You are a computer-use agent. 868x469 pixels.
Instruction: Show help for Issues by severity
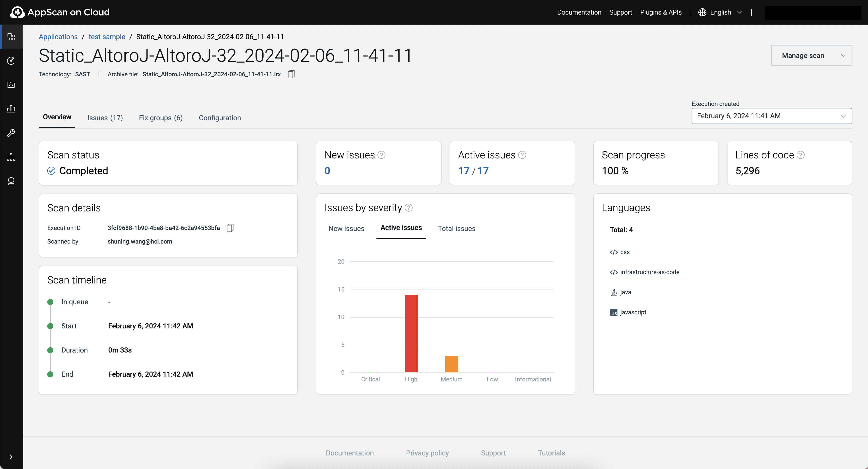tap(408, 208)
